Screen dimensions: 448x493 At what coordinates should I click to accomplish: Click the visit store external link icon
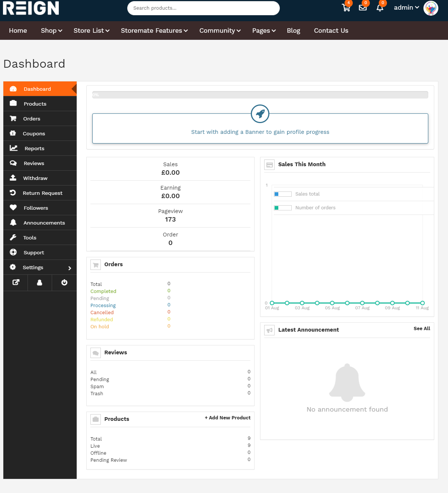[16, 282]
